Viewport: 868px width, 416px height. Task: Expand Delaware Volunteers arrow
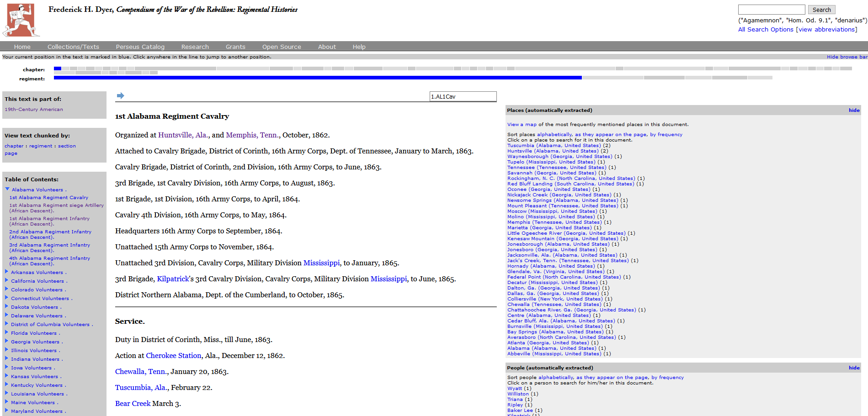click(x=7, y=315)
